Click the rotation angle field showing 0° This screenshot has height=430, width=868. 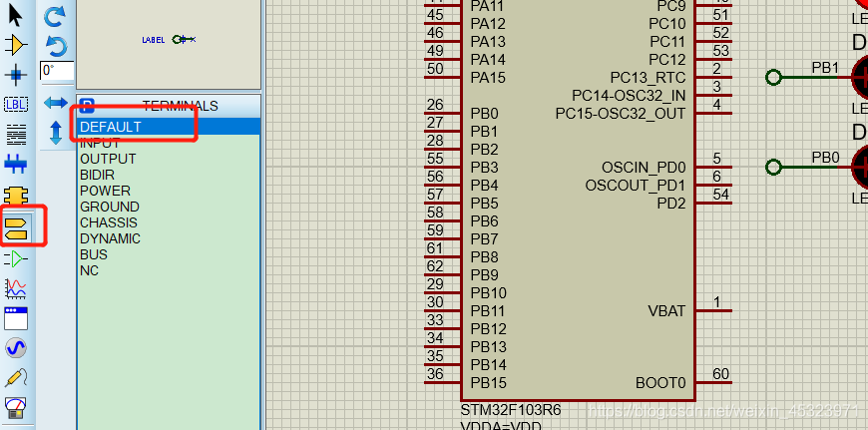[x=57, y=70]
